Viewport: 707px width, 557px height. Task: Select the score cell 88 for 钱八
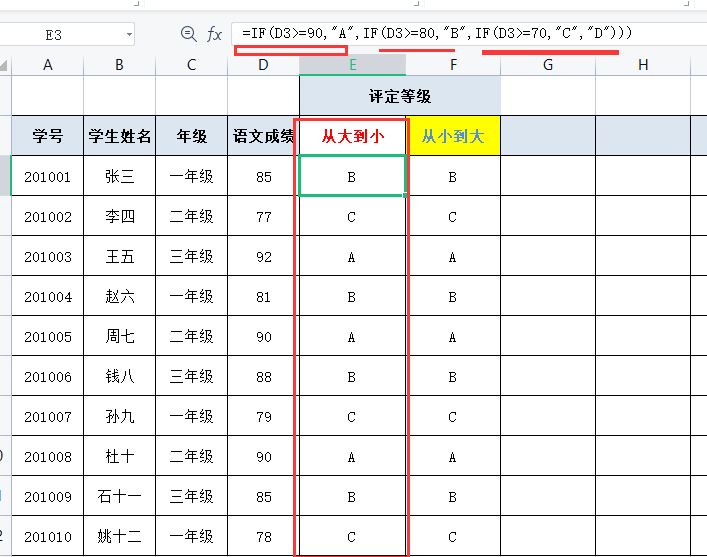tap(263, 376)
